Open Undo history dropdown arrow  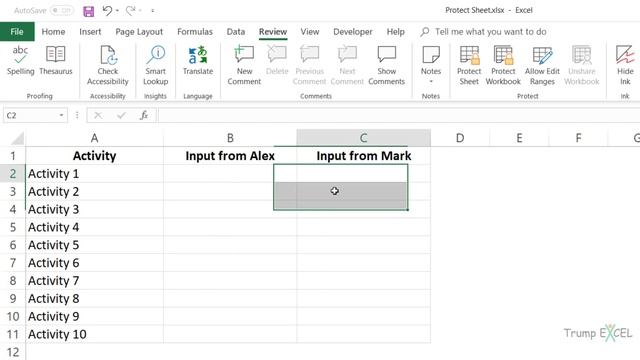(x=117, y=11)
